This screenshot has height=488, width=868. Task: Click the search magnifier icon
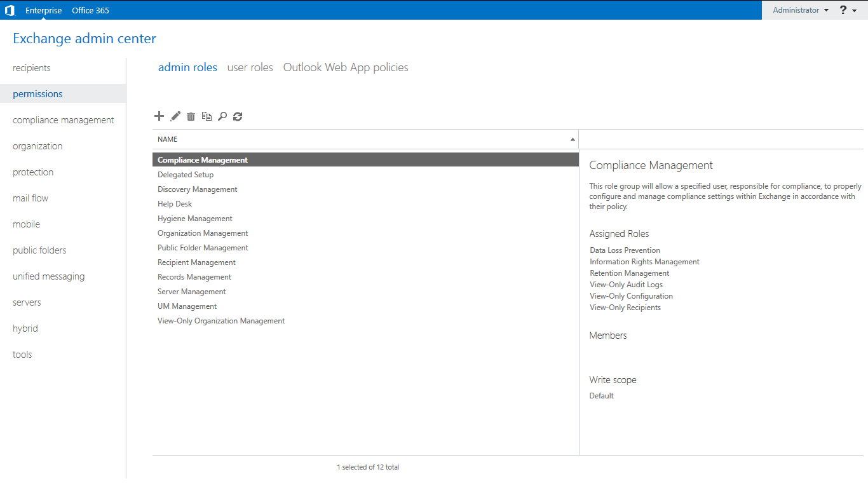tap(222, 116)
